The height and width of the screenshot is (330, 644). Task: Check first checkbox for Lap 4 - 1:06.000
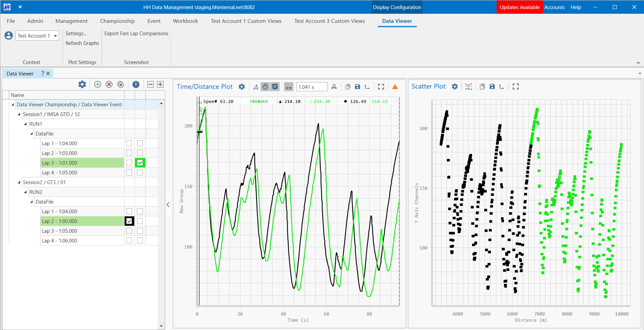coord(129,240)
